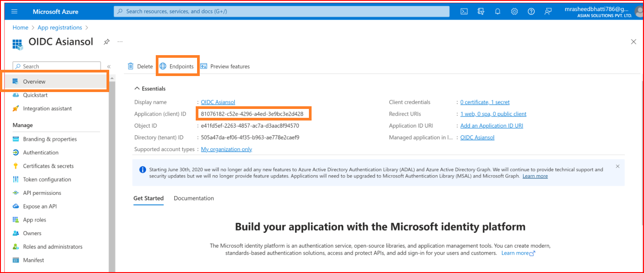Click the Quickstart cloud icon
This screenshot has width=644, height=273.
click(16, 95)
